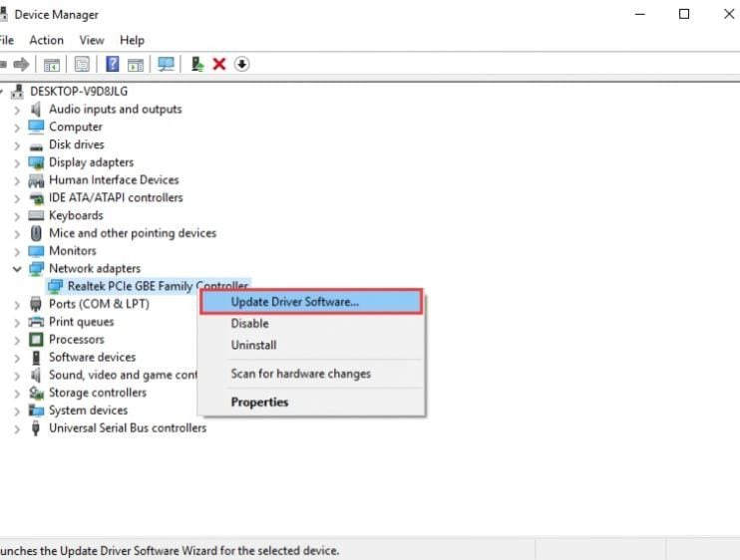Select the Network adapters label
Viewport: 740px width, 560px height.
[95, 269]
